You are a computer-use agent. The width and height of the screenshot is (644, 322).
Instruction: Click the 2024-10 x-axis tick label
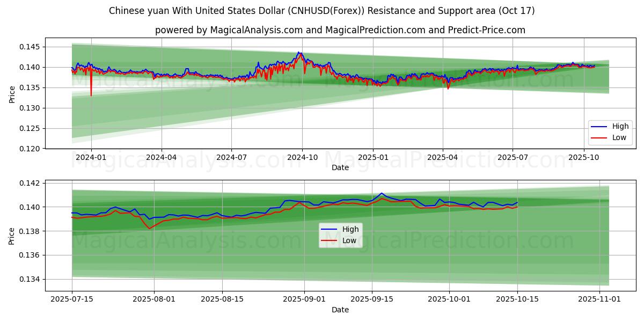click(302, 158)
